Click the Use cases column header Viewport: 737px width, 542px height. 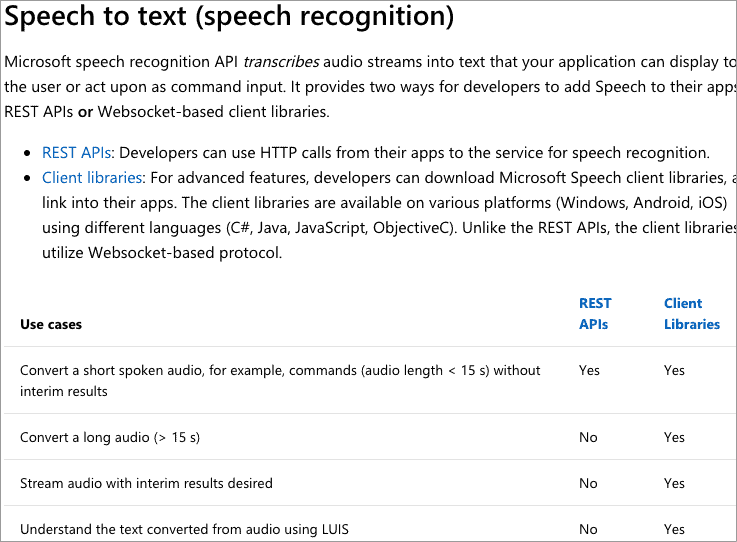[51, 324]
